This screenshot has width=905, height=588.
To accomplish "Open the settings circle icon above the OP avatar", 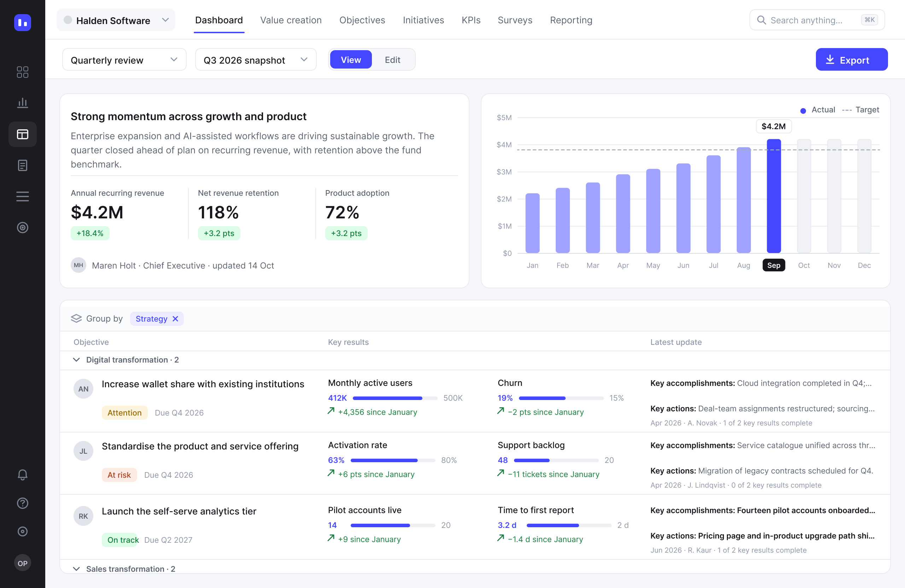I will (22, 531).
